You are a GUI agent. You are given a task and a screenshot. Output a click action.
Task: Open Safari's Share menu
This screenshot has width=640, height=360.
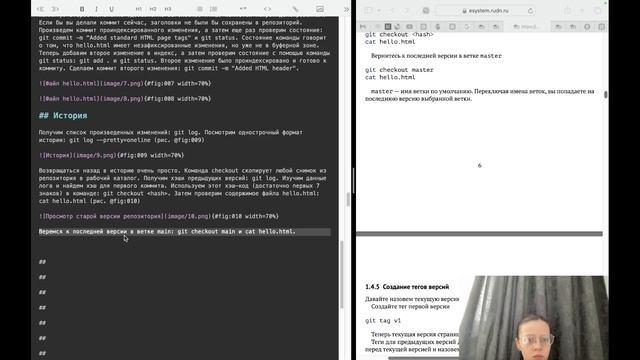pos(568,11)
